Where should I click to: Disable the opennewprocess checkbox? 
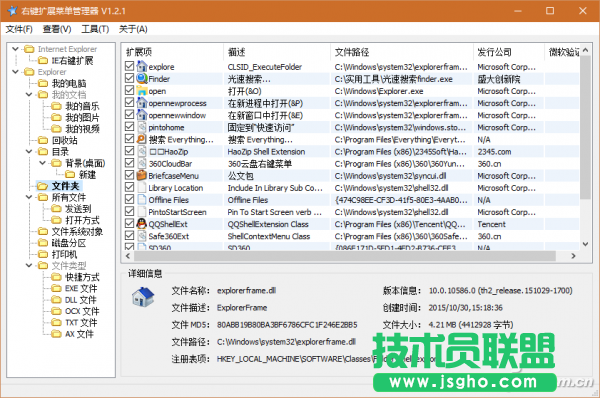129,102
